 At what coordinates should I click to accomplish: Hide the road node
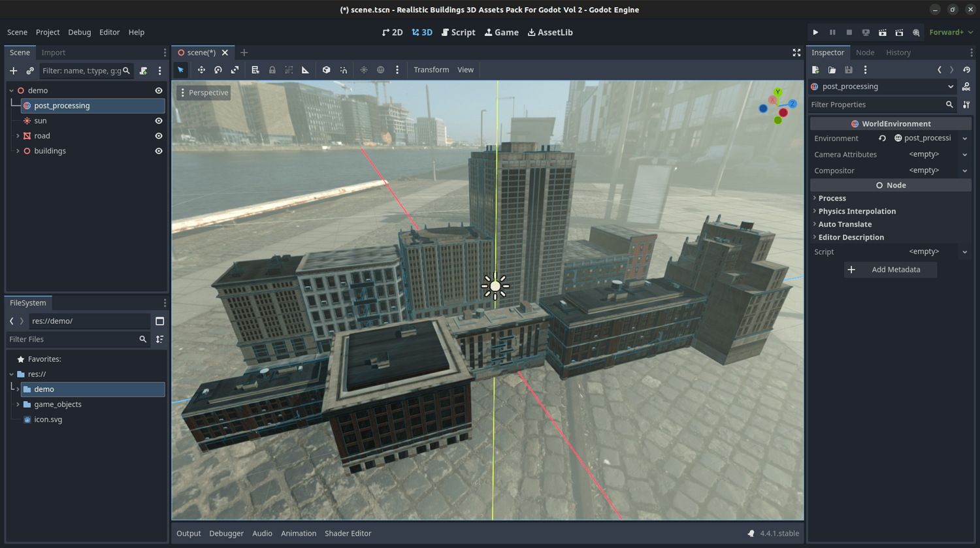coord(159,136)
